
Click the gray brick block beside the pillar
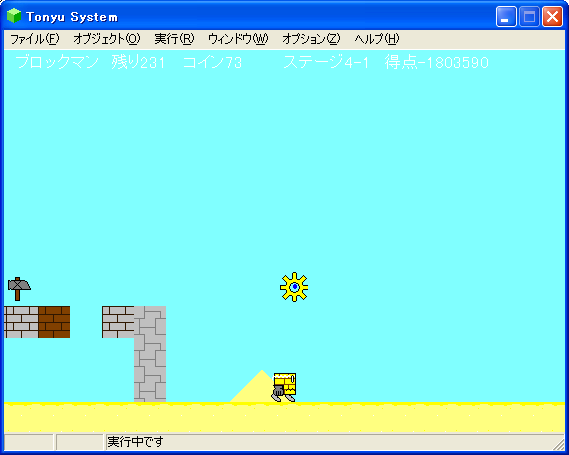point(118,322)
